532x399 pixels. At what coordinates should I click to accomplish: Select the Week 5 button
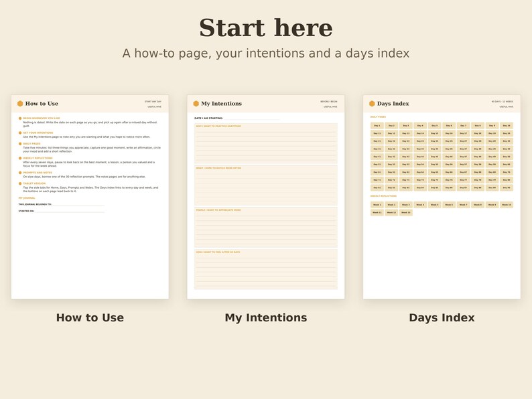[435, 205]
